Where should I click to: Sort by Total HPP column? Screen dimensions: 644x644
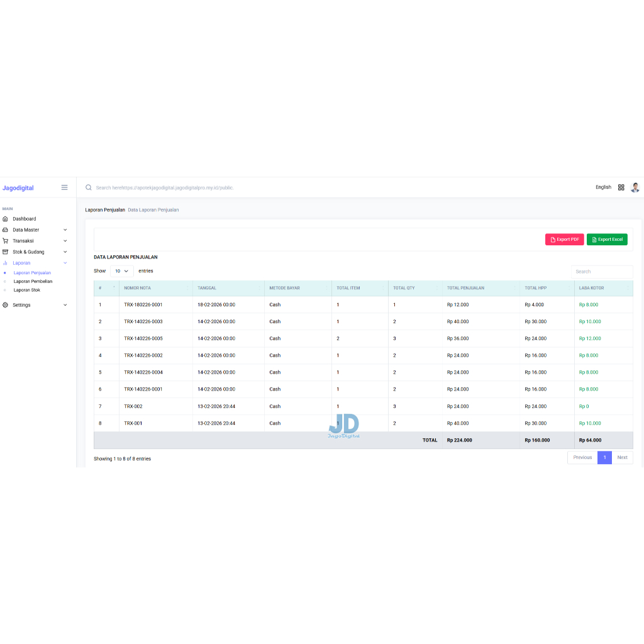[x=547, y=288]
